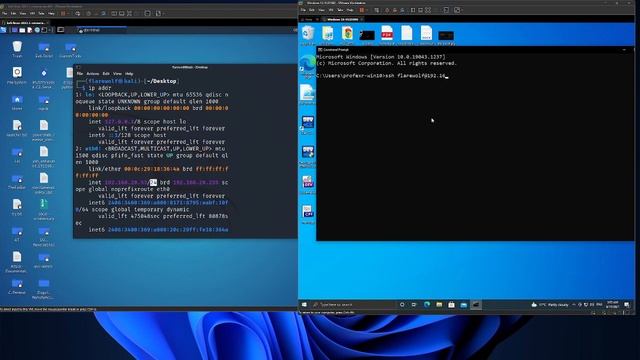Open the Trash icon on Kali desktop
Screen dimensions: 640x360
coord(17,49)
